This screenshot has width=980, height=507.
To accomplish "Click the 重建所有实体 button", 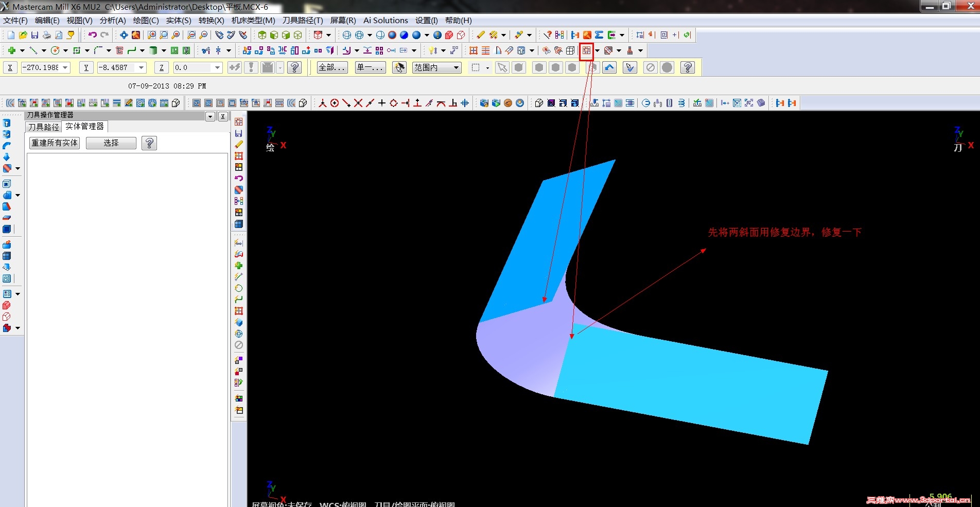I will point(55,143).
